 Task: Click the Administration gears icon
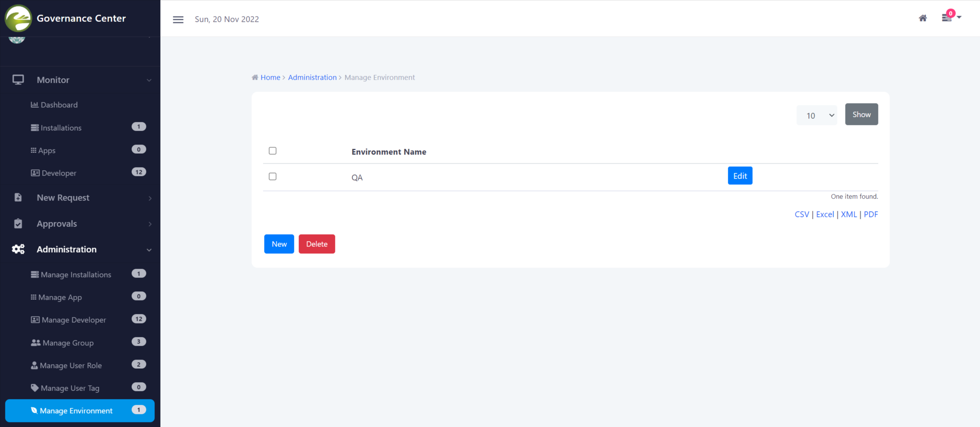point(18,249)
